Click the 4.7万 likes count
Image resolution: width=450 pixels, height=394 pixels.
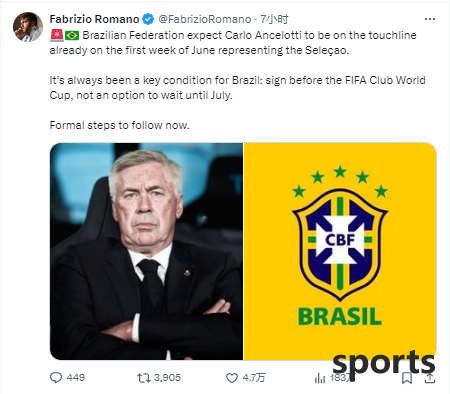coord(254,378)
